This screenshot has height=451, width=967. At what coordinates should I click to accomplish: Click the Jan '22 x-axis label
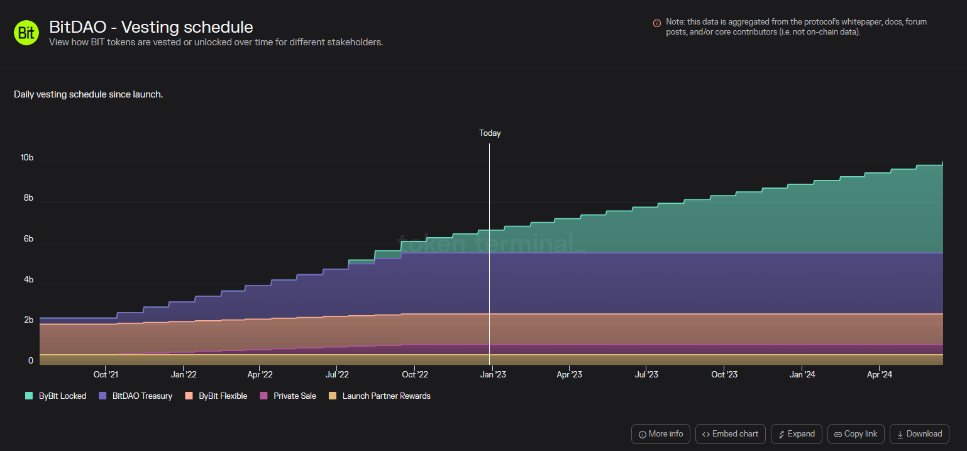tap(183, 374)
